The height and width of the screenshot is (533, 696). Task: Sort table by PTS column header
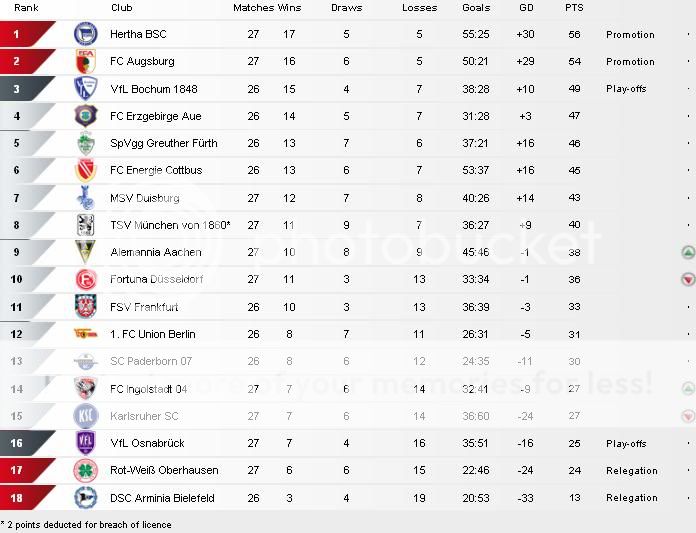click(574, 8)
